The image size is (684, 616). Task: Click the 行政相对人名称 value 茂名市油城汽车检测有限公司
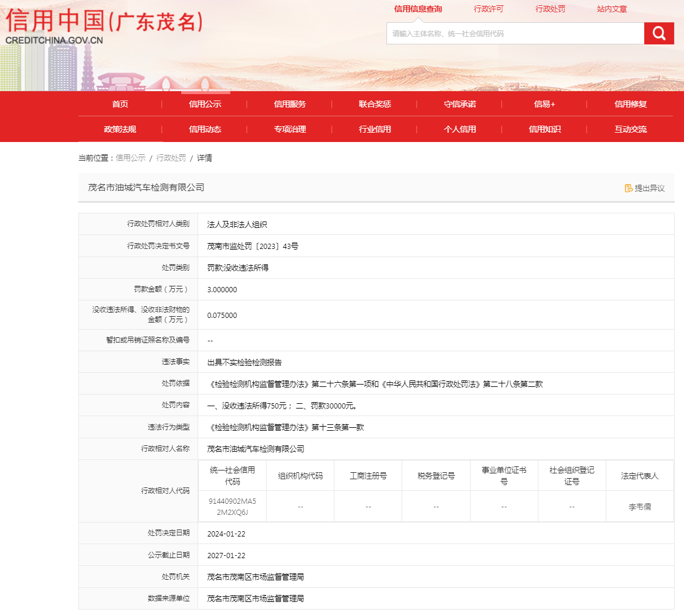(255, 449)
